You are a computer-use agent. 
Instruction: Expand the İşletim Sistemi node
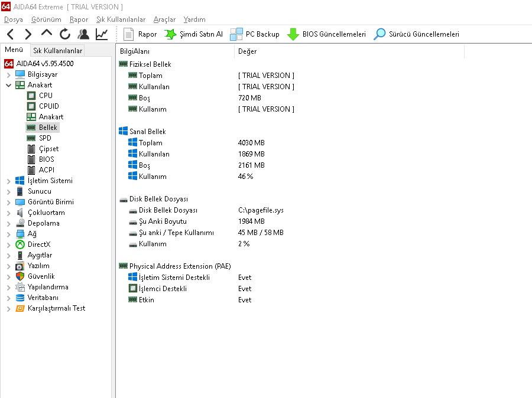(x=9, y=181)
